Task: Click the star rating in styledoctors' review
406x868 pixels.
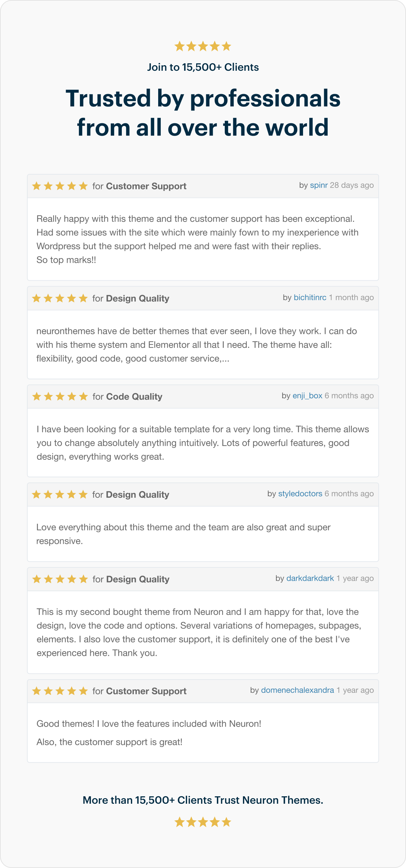Action: (x=60, y=494)
